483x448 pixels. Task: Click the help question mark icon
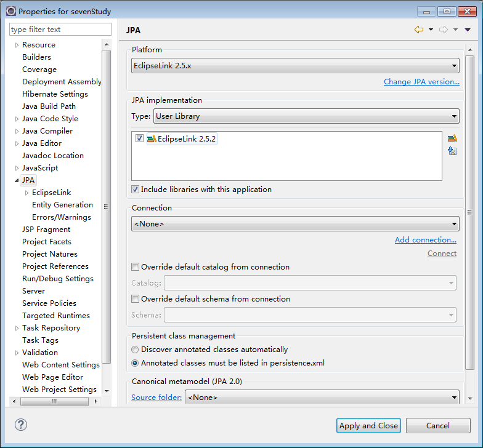coord(21,425)
